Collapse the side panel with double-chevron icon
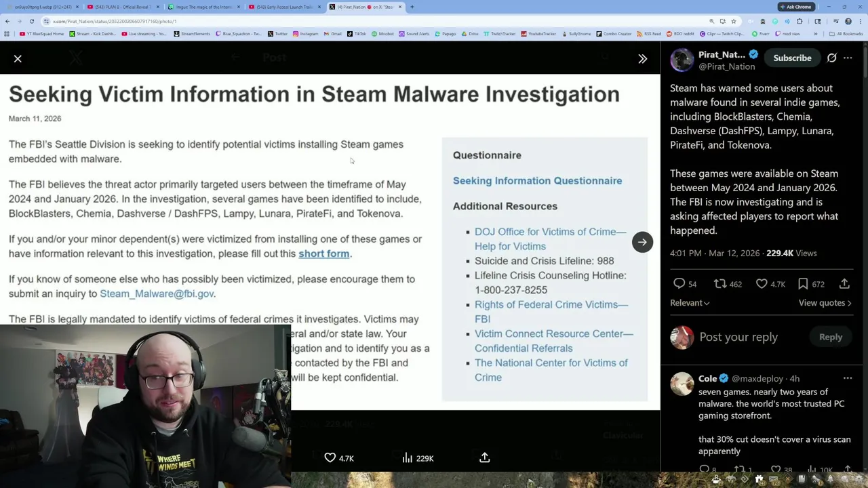This screenshot has width=868, height=488. tap(642, 59)
